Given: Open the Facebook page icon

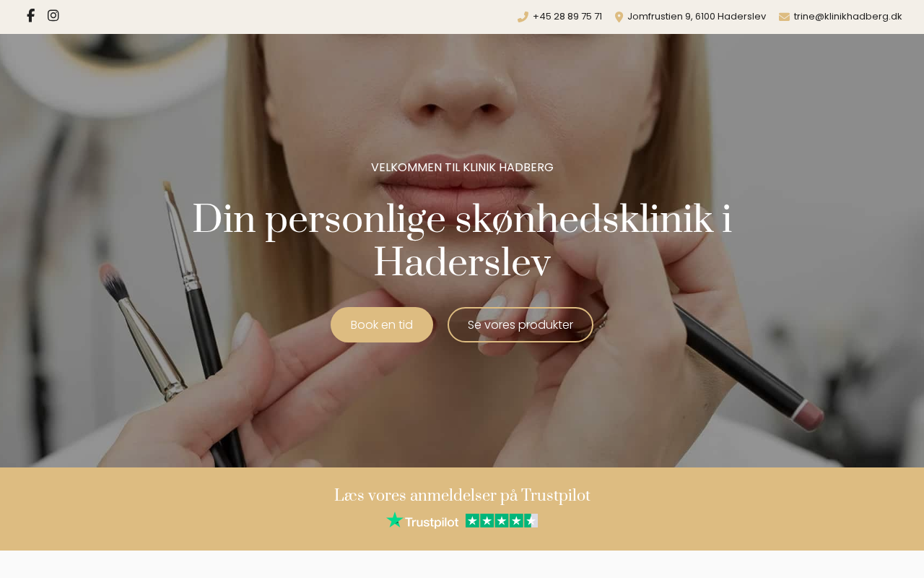Looking at the screenshot, I should click(x=31, y=16).
